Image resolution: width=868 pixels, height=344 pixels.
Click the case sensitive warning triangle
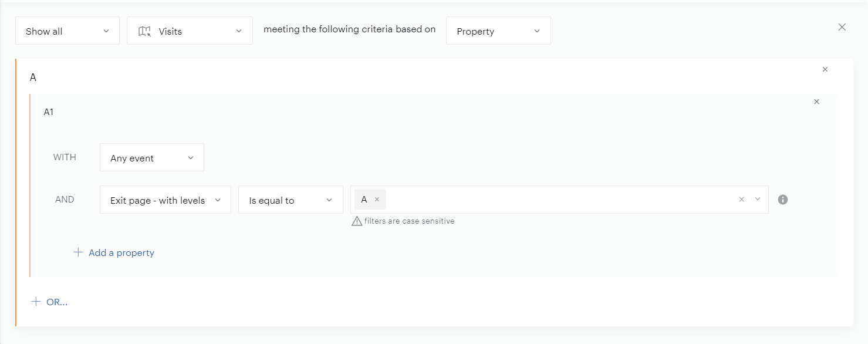pos(356,221)
